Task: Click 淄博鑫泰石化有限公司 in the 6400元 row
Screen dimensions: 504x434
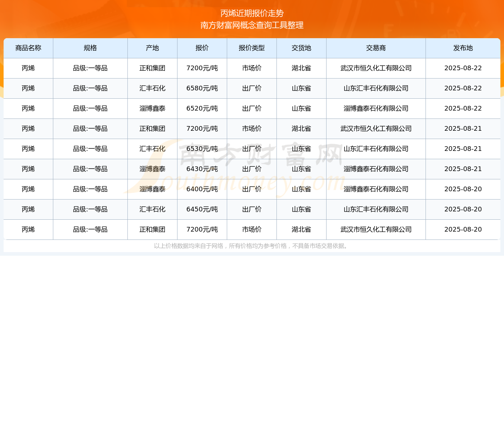Action: 376,189
